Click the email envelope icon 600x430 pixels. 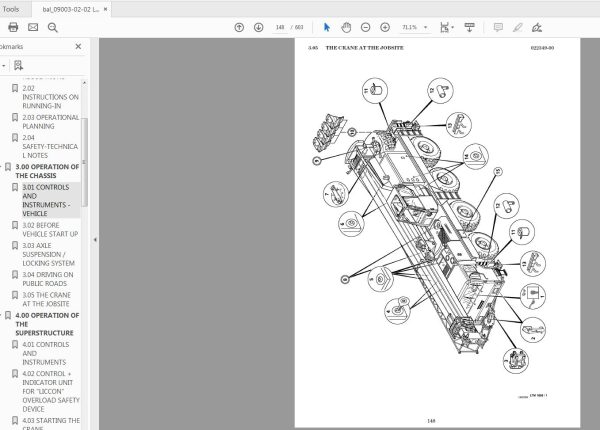click(x=33, y=27)
